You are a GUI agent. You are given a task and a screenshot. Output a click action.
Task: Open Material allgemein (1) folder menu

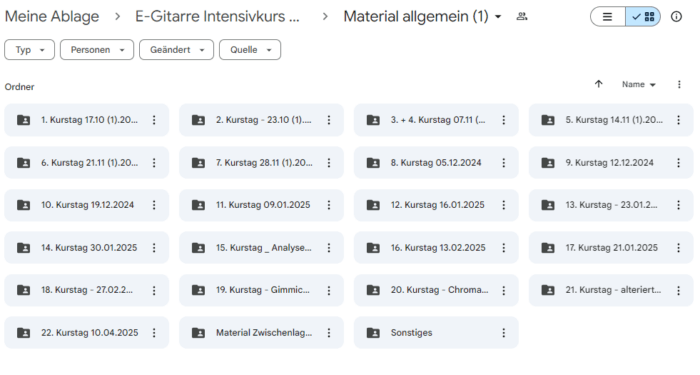tap(422, 17)
